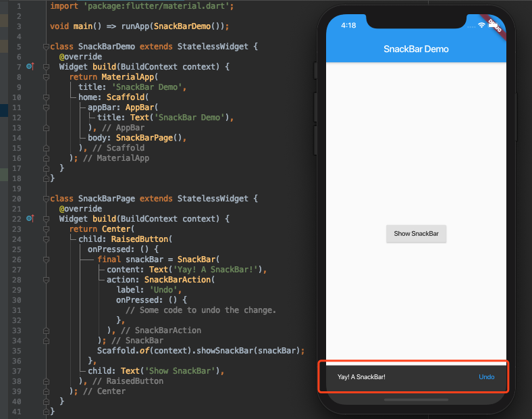The width and height of the screenshot is (532, 419).
Task: Click the SnackBar Demo app bar title
Action: pyautogui.click(x=416, y=49)
